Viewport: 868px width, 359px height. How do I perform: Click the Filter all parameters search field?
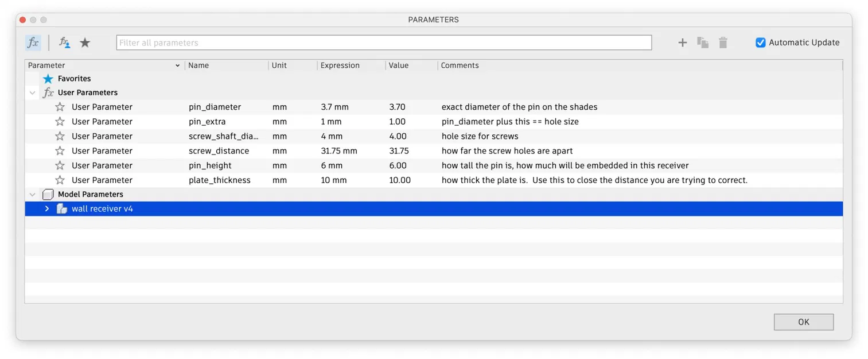coord(383,43)
